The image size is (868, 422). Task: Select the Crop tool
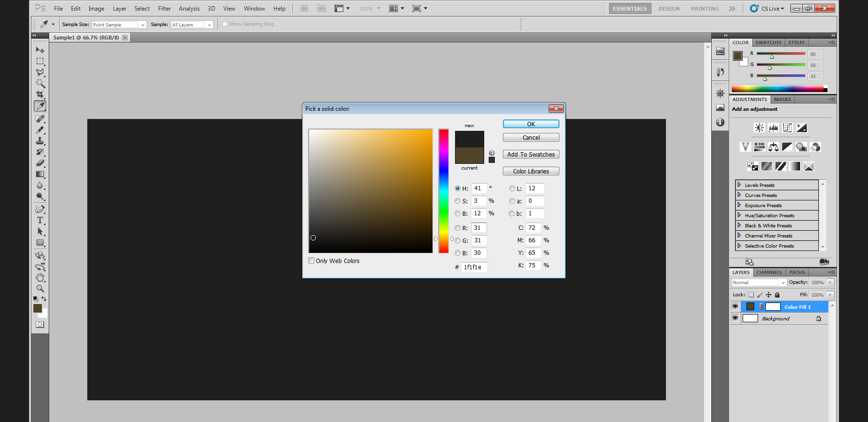(x=40, y=94)
